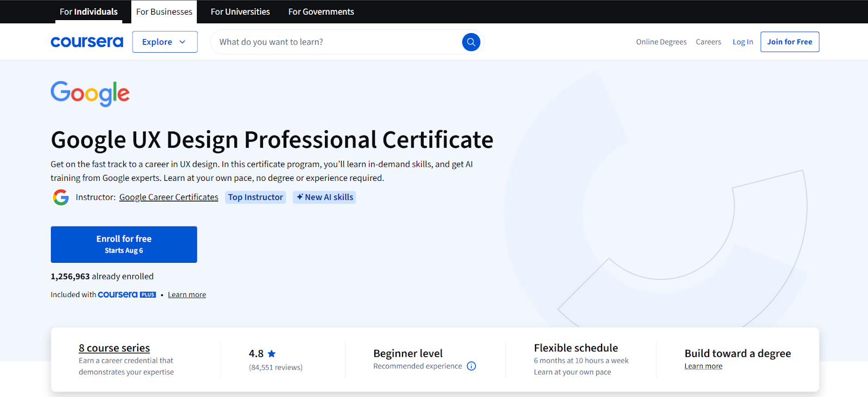The height and width of the screenshot is (397, 868).
Task: Click the rating star icon
Action: [272, 354]
